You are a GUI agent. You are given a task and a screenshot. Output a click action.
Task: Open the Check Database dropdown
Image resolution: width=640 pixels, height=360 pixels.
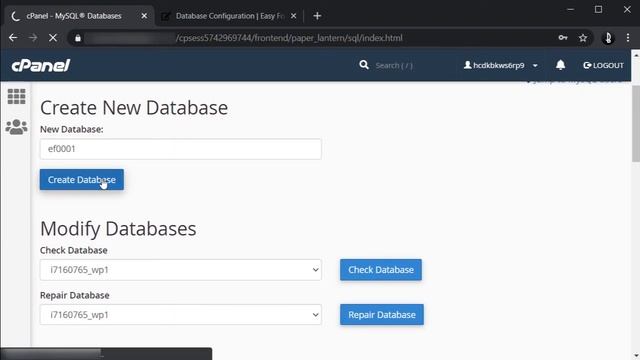tap(181, 270)
